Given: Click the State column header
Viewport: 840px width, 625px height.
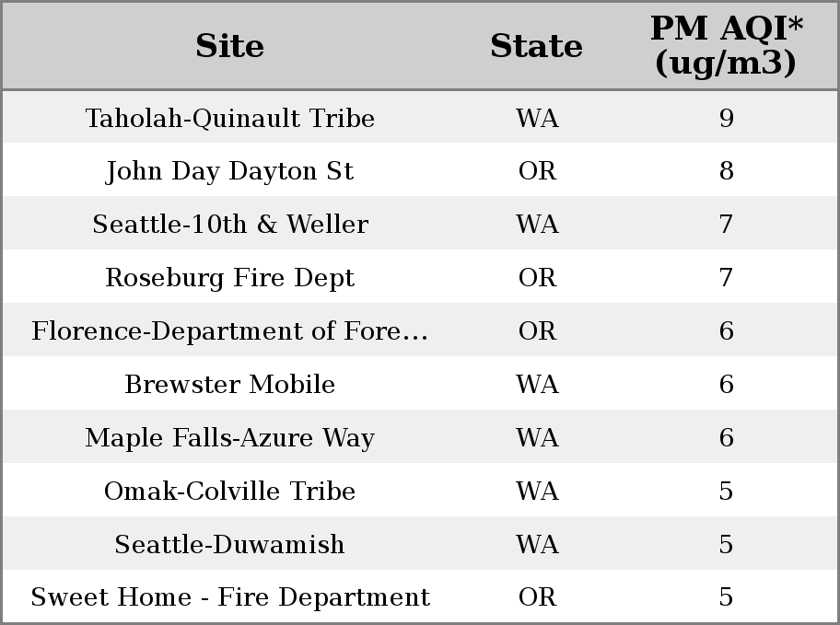Looking at the screenshot, I should point(536,46).
